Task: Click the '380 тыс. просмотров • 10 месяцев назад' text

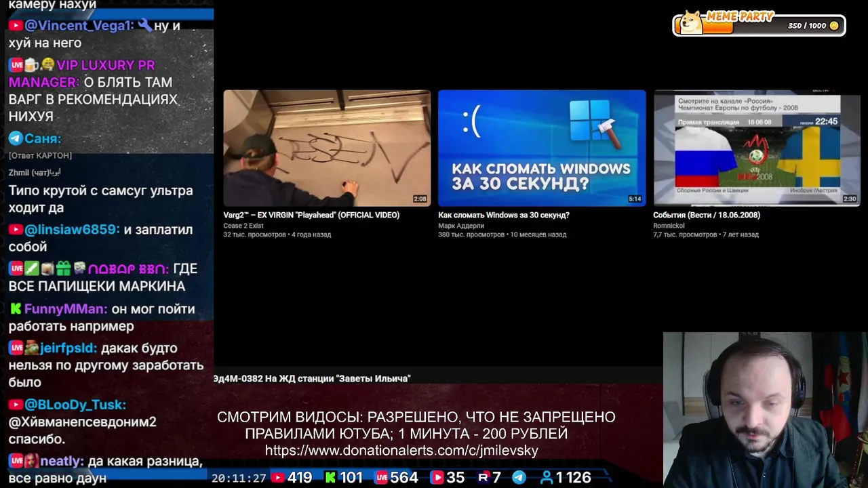Action: pyautogui.click(x=502, y=235)
